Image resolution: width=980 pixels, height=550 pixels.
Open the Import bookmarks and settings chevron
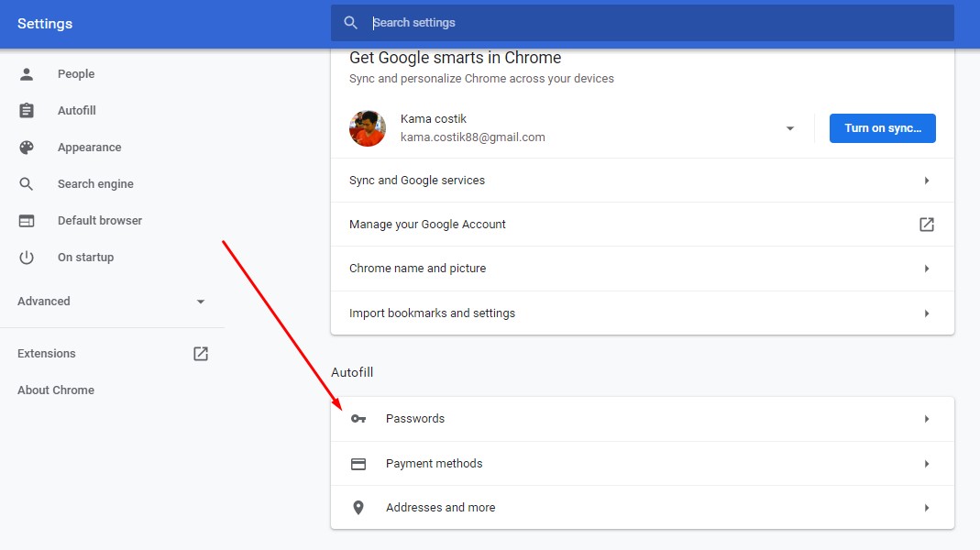[x=926, y=313]
